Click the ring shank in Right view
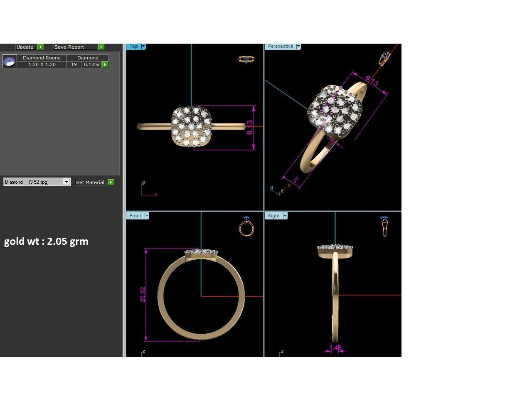The width and height of the screenshot is (532, 399). click(335, 297)
